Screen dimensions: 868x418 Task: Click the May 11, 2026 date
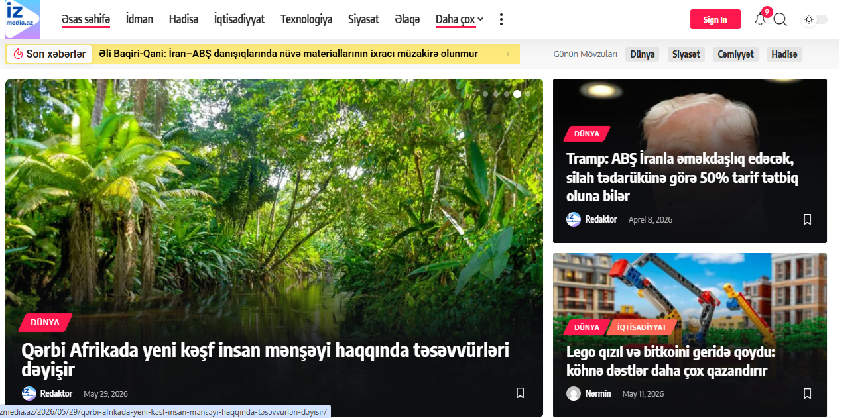pos(643,393)
